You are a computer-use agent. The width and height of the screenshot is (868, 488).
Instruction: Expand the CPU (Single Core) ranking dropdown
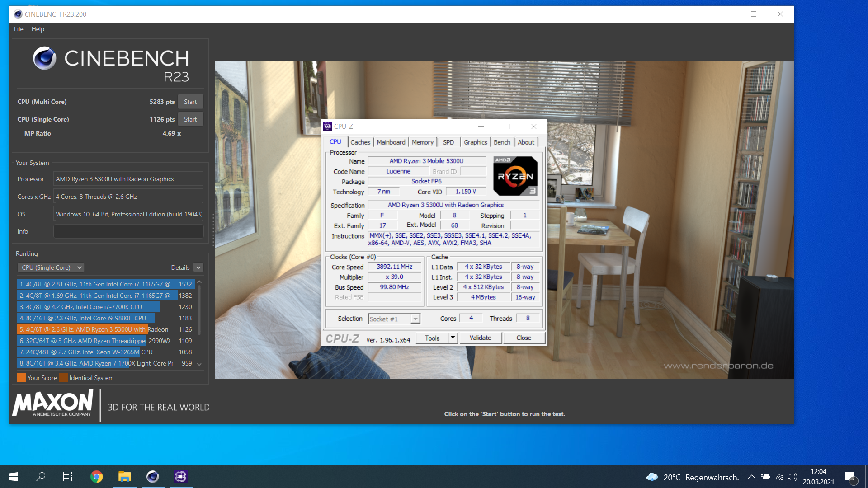(51, 267)
